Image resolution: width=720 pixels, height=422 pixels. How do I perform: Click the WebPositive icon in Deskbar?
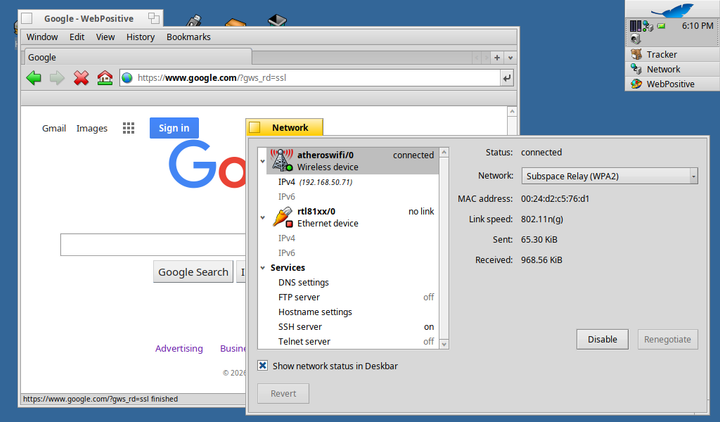tap(636, 84)
